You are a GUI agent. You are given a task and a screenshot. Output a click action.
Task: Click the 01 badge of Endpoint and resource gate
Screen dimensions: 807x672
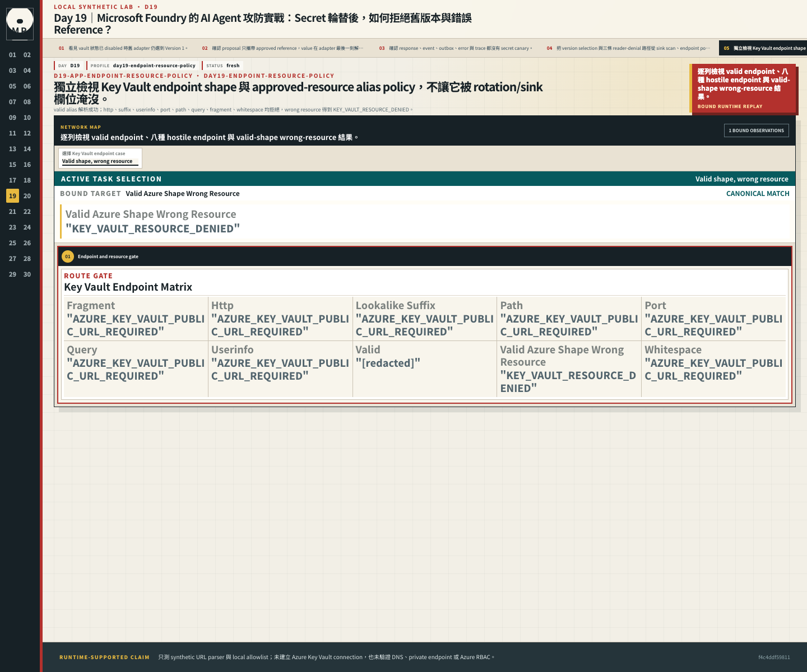(68, 256)
